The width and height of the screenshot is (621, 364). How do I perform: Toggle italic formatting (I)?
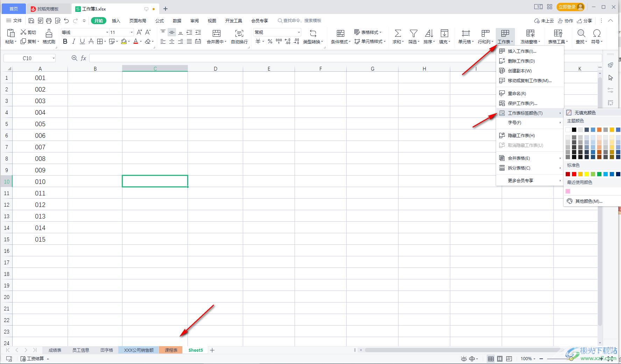pyautogui.click(x=73, y=42)
